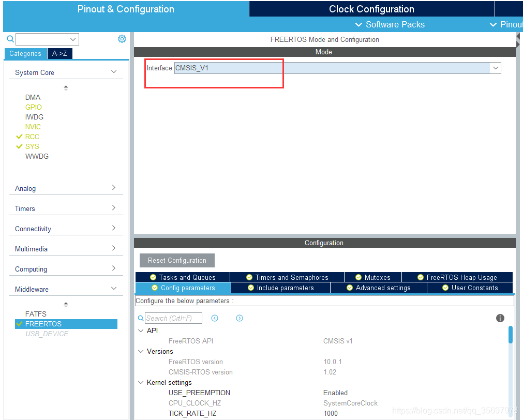The height and width of the screenshot is (420, 523).
Task: Click the previous-match arrow beside the parameter search
Action: [215, 318]
